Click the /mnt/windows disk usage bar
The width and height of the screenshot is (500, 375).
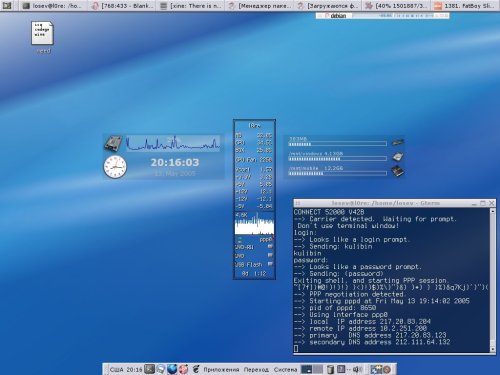coord(337,159)
